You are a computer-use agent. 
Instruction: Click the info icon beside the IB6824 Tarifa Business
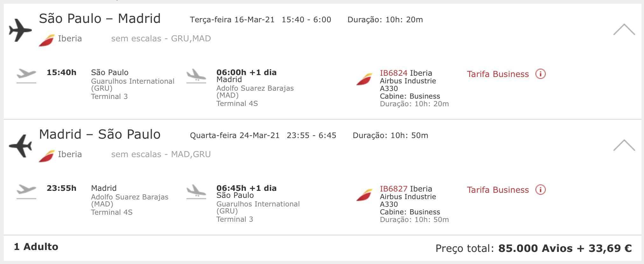point(540,74)
